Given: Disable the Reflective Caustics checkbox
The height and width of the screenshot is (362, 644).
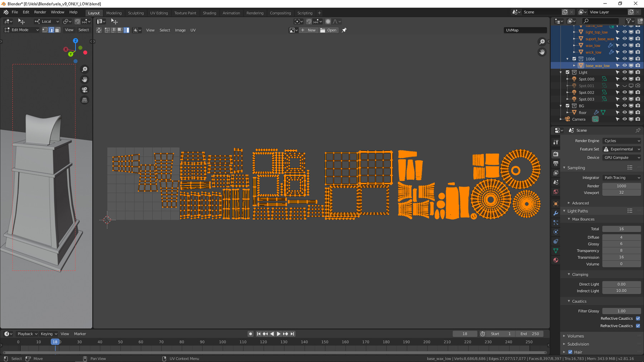Looking at the screenshot, I should [x=638, y=318].
